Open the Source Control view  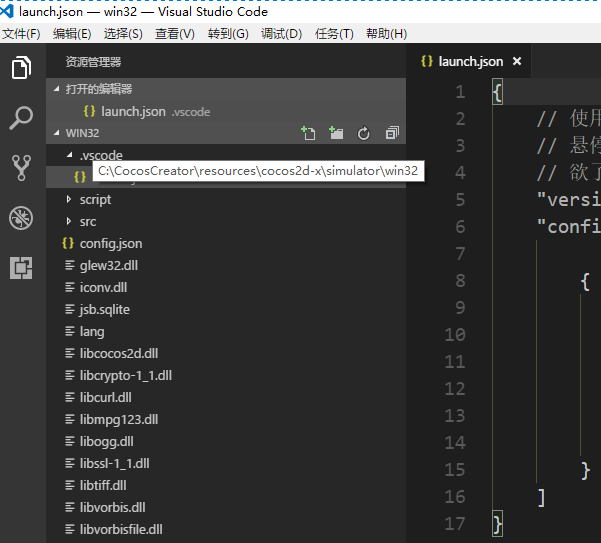(21, 168)
